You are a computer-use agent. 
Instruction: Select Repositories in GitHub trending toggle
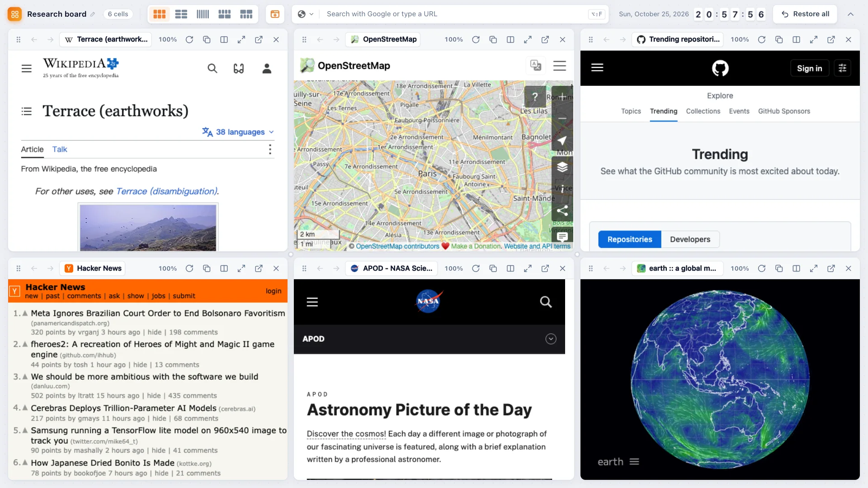tap(629, 239)
